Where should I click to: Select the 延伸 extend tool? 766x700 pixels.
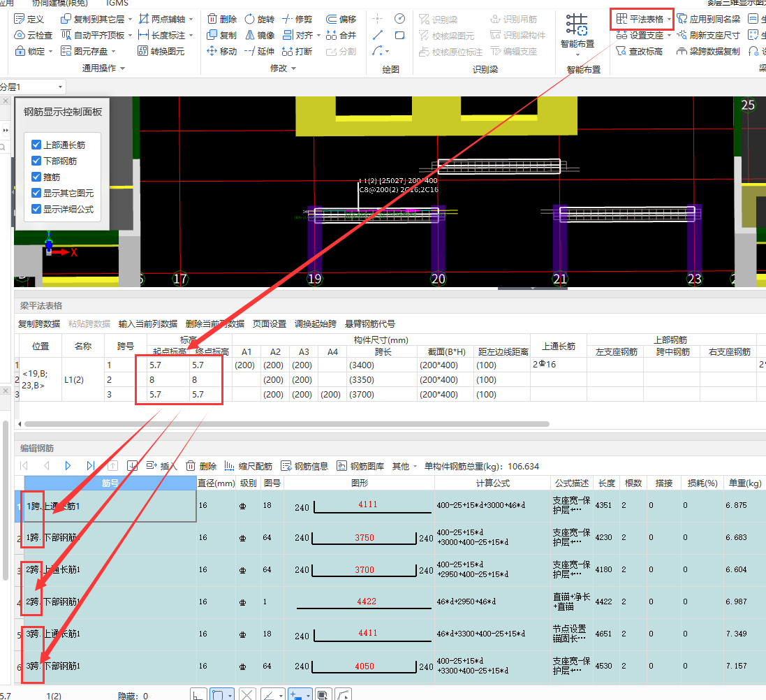[x=260, y=51]
